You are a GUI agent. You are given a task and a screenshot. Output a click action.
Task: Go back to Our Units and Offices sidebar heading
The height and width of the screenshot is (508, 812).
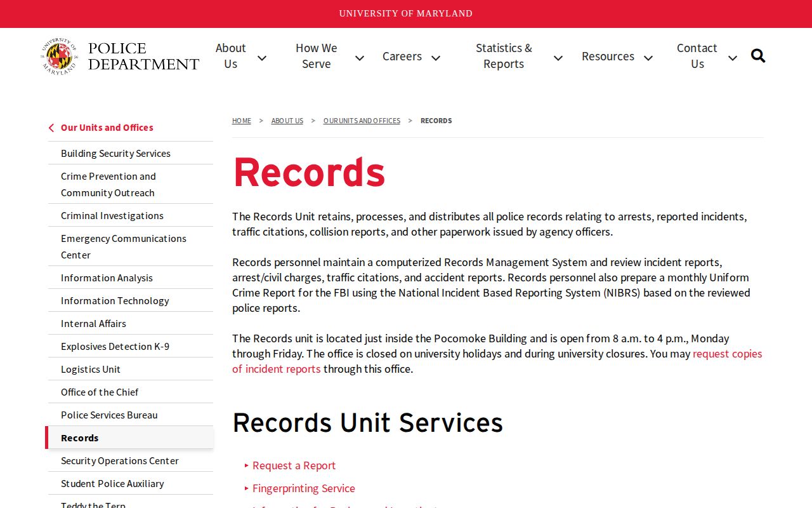click(107, 128)
